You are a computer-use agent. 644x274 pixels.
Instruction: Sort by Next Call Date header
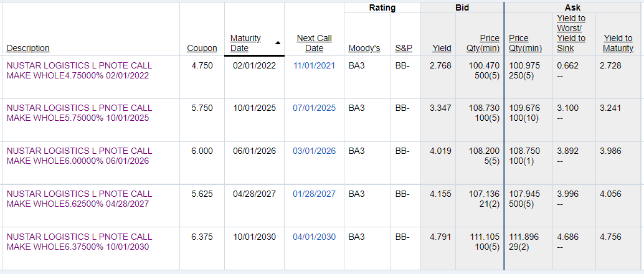pyautogui.click(x=314, y=43)
